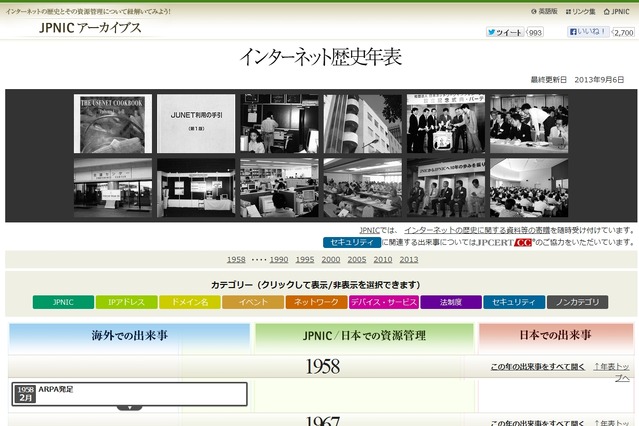Toggle the JPNIC category filter
639x426 pixels.
pos(63,302)
